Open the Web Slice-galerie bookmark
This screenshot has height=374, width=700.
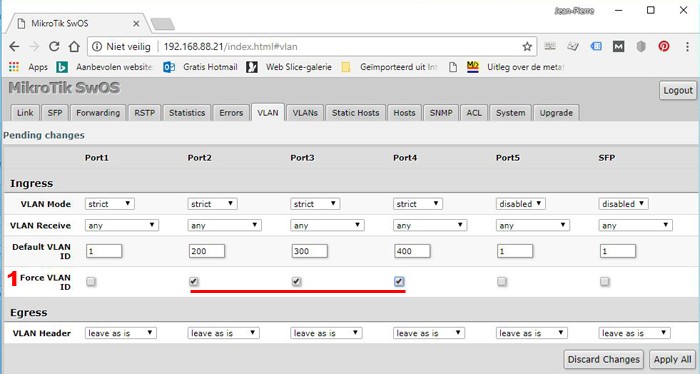click(289, 67)
